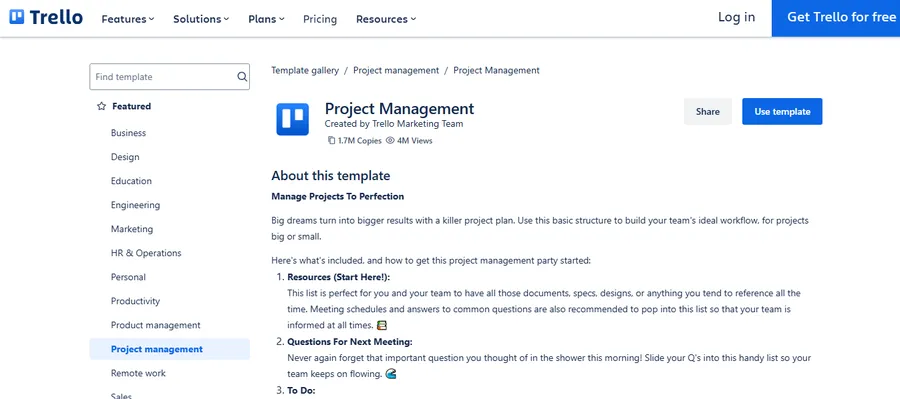The width and height of the screenshot is (900, 399).
Task: Click the Use template button
Action: pyautogui.click(x=782, y=111)
